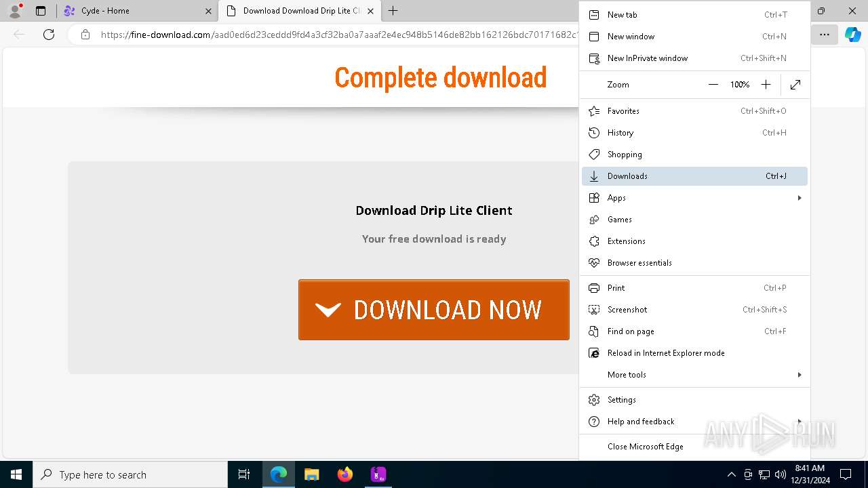Open the Copilot sidebar icon

[x=852, y=35]
